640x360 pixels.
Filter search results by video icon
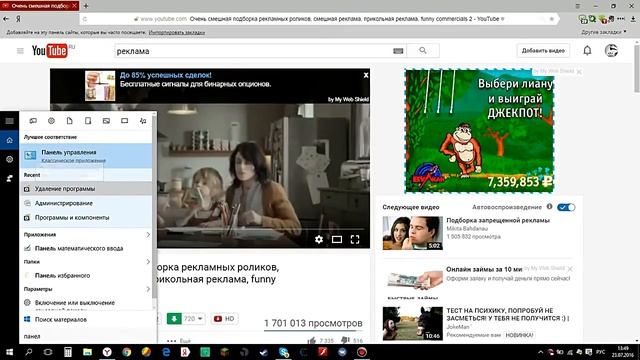click(x=124, y=121)
